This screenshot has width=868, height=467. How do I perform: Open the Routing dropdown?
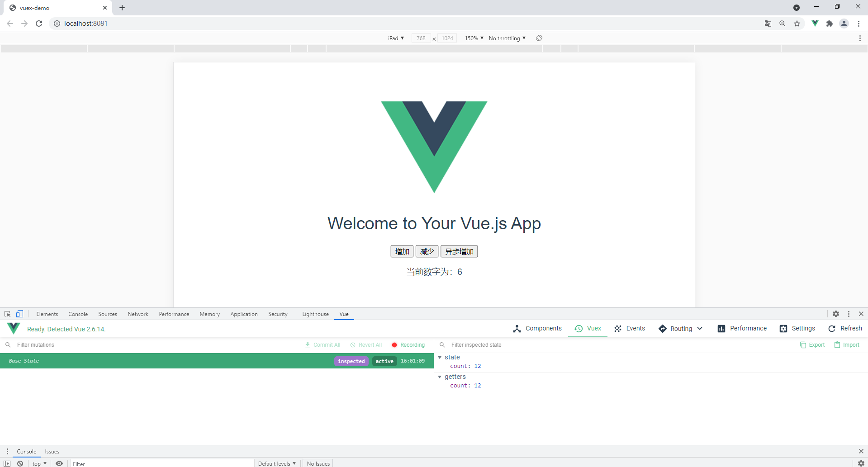680,329
